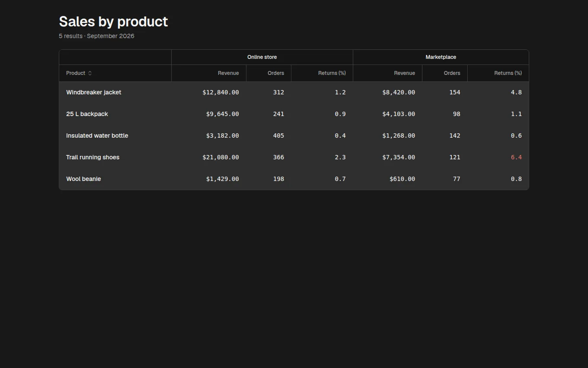Click the Wool beanie row name

click(x=83, y=179)
